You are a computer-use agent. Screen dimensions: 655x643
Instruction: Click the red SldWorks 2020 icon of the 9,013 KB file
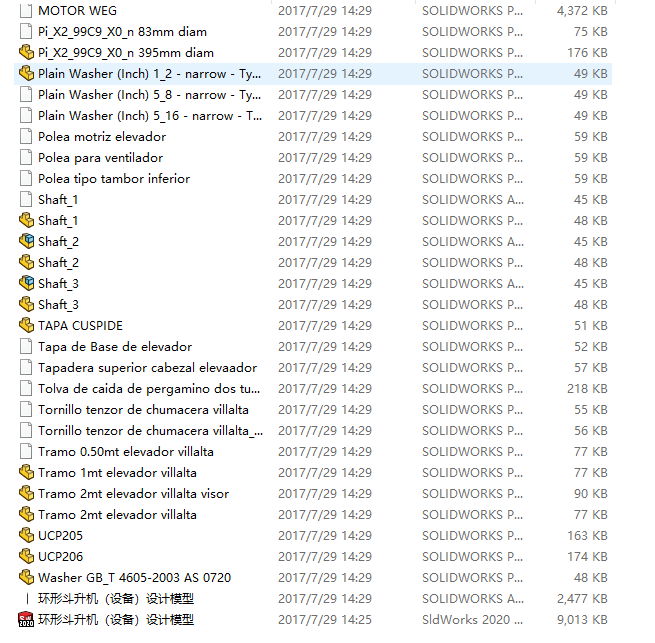pyautogui.click(x=26, y=620)
